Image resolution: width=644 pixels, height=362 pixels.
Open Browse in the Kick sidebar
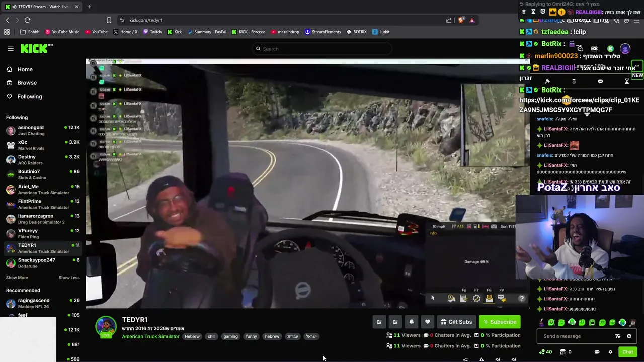22,83
